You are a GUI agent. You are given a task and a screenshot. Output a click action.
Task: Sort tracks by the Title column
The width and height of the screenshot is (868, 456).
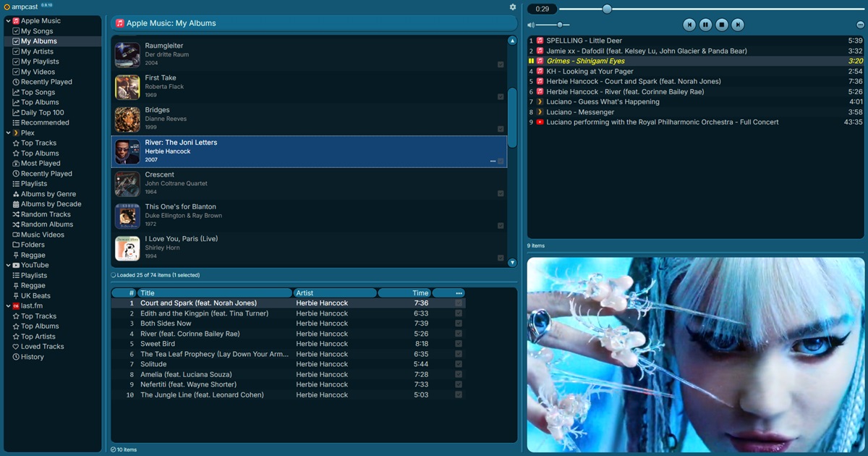coord(215,293)
